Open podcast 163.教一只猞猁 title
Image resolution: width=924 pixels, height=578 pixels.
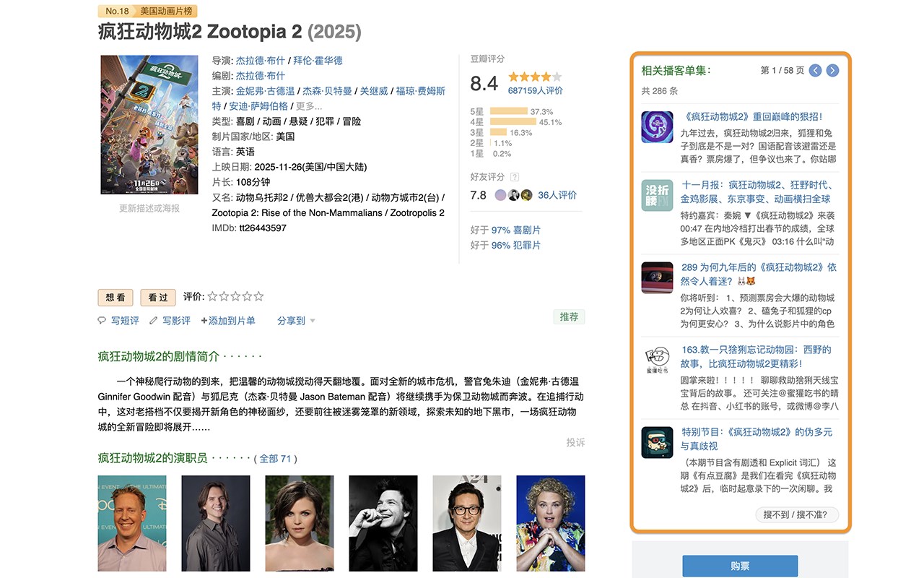point(757,356)
